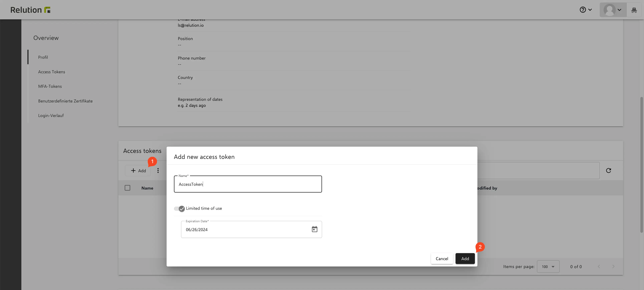Image resolution: width=644 pixels, height=290 pixels.
Task: Click the plus Add token toolbar button
Action: (138, 171)
